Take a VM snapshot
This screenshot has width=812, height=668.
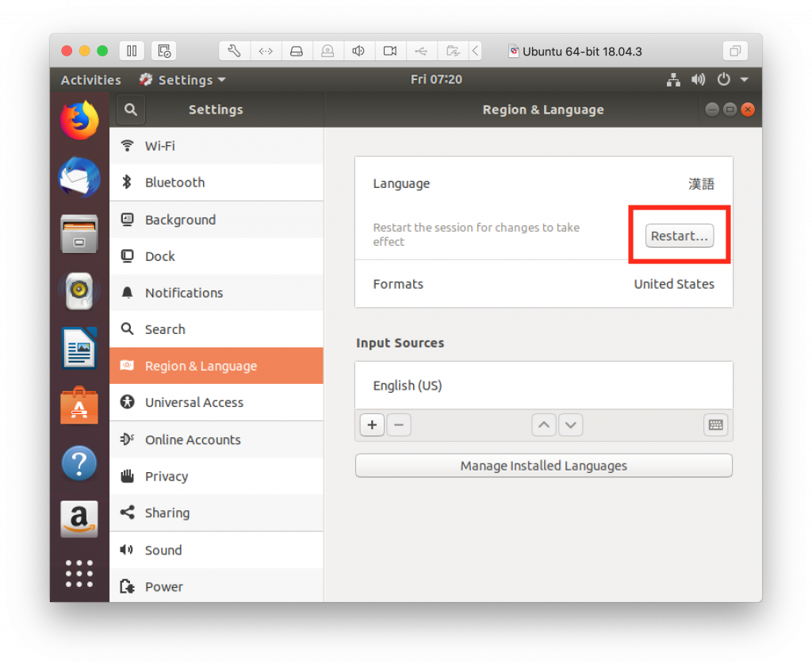(164, 51)
